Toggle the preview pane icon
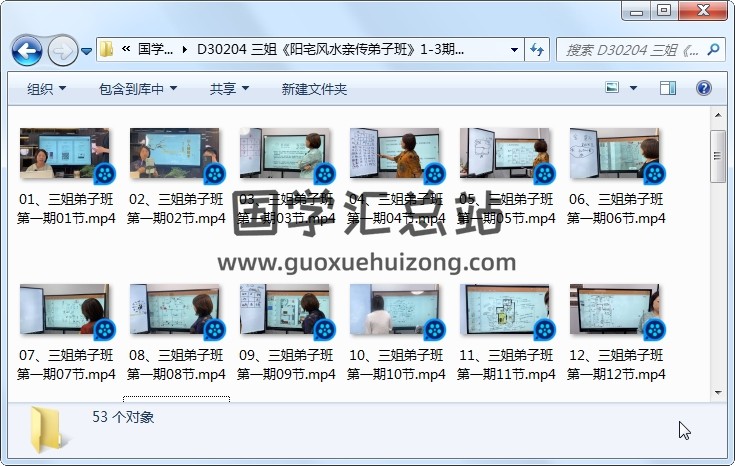This screenshot has height=466, width=735. click(668, 88)
